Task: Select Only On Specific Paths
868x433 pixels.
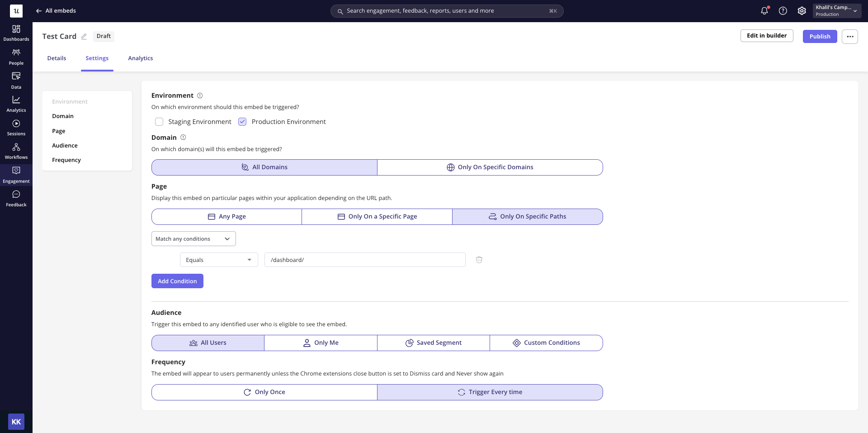Action: point(528,217)
